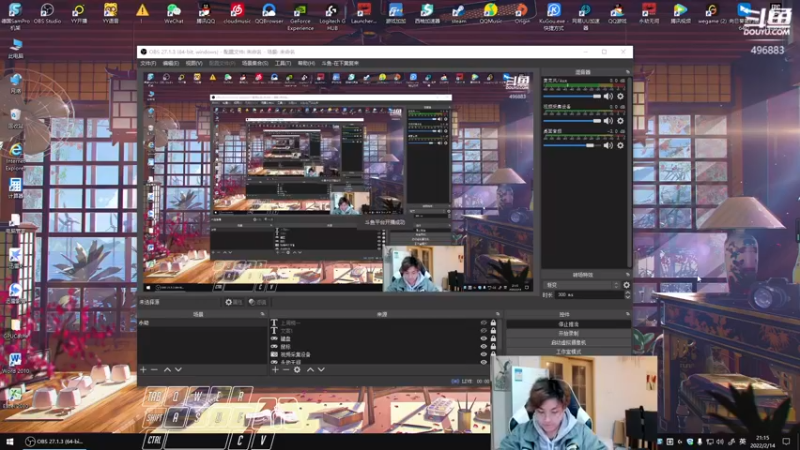Select the 键盘 source row
800x450 pixels.
(x=383, y=339)
